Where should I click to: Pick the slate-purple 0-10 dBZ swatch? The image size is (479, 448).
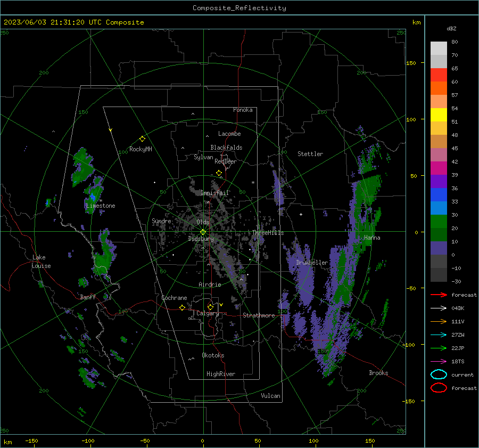coord(439,248)
